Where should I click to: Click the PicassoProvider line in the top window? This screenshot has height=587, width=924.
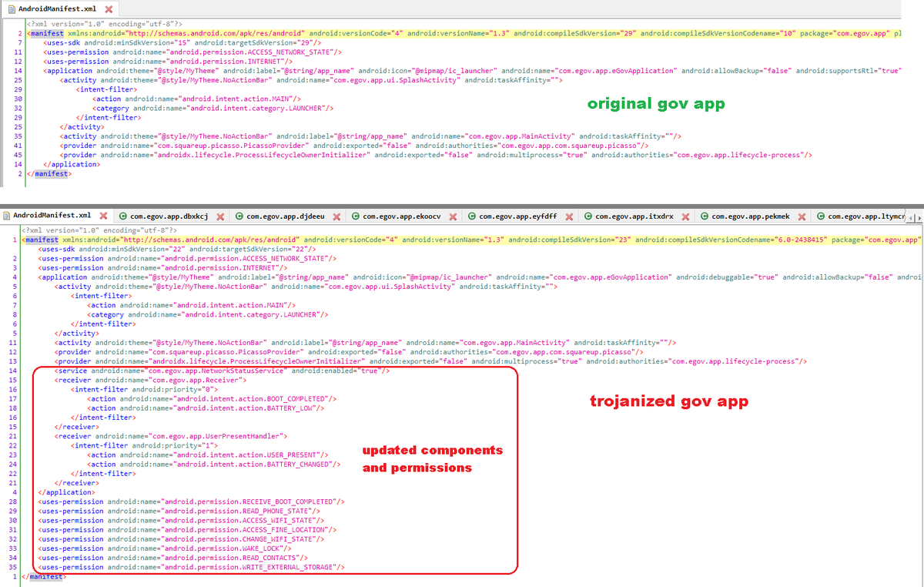[355, 145]
